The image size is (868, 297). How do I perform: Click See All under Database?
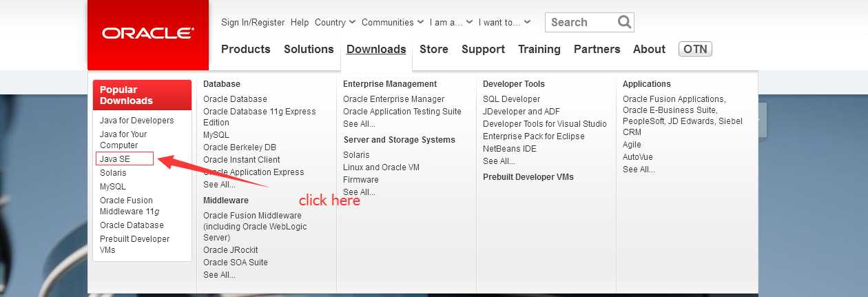point(219,185)
